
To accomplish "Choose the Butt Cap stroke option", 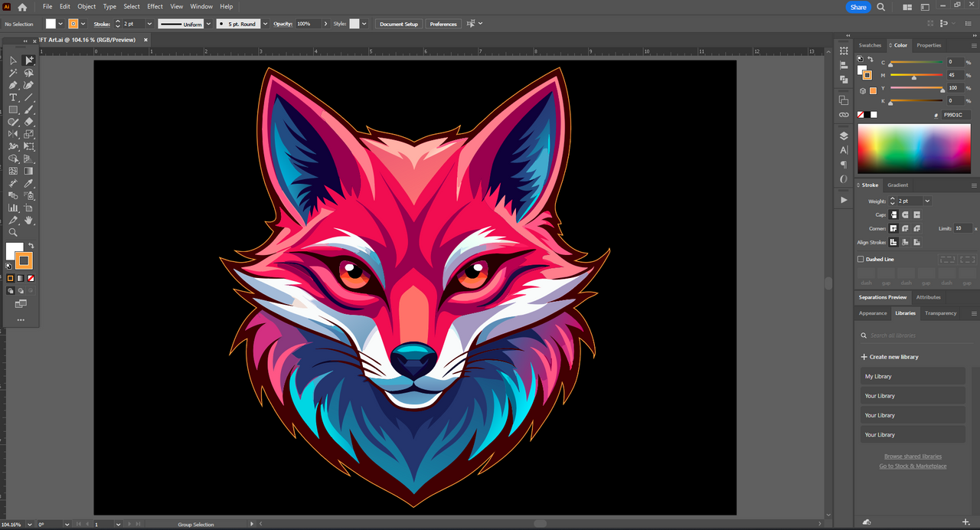I will [893, 214].
